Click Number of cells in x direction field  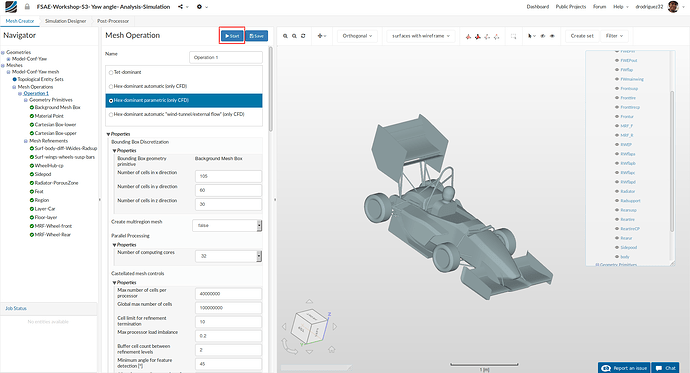tap(228, 176)
